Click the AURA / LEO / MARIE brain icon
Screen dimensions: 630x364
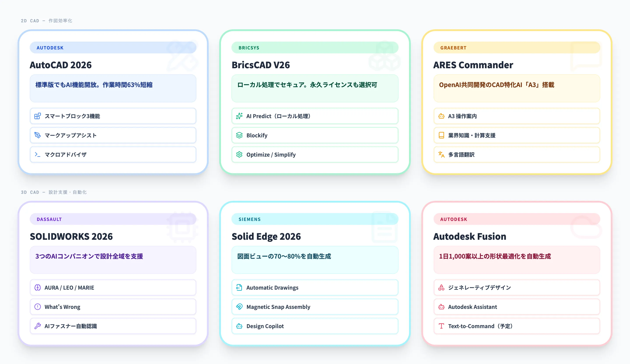point(37,287)
